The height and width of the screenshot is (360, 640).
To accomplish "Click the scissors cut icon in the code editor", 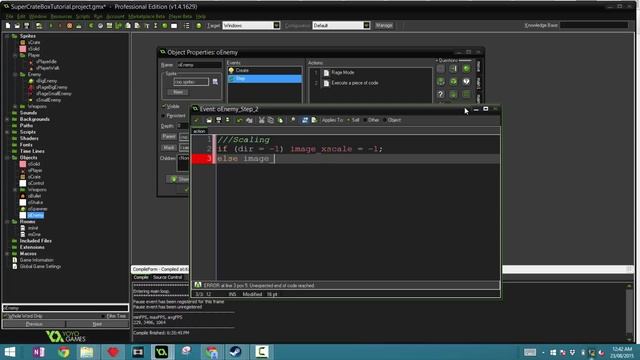I will point(262,120).
